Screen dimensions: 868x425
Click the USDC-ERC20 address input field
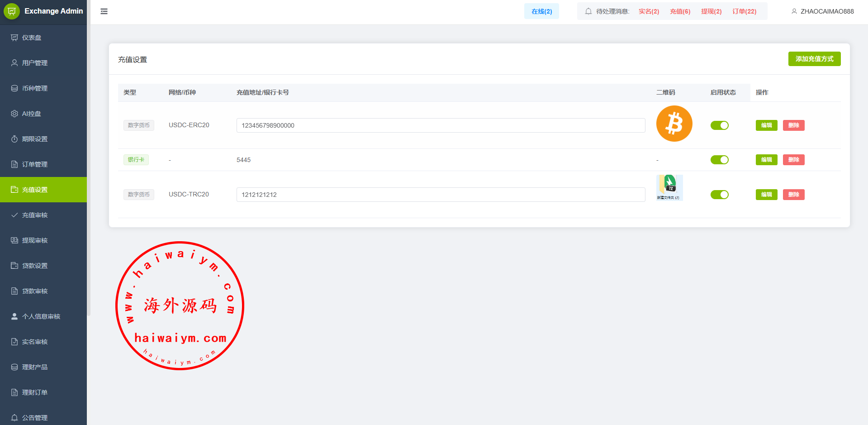(441, 125)
